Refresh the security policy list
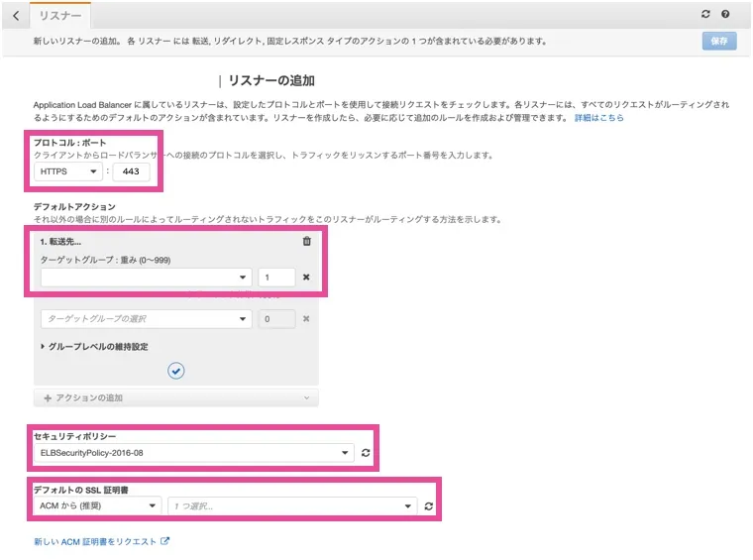This screenshot has width=753, height=560. [x=366, y=453]
